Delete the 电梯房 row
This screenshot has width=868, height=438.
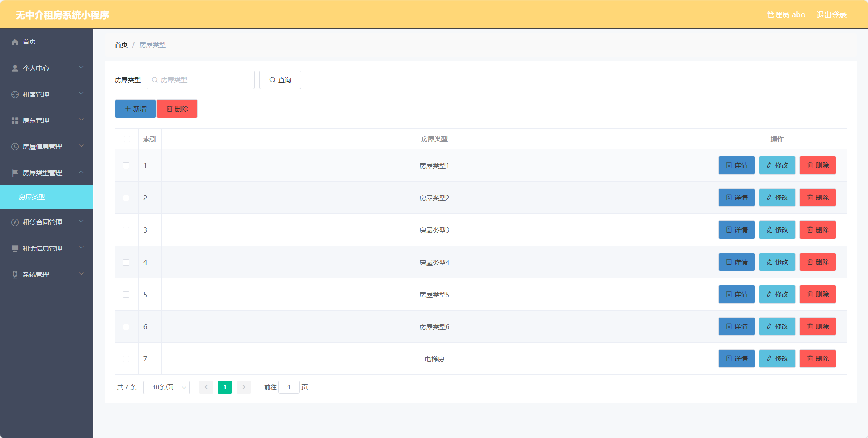818,359
